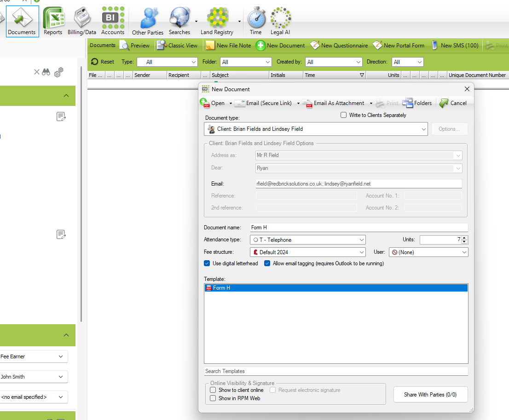
Task: Expand the Document type dropdown
Action: (424, 129)
